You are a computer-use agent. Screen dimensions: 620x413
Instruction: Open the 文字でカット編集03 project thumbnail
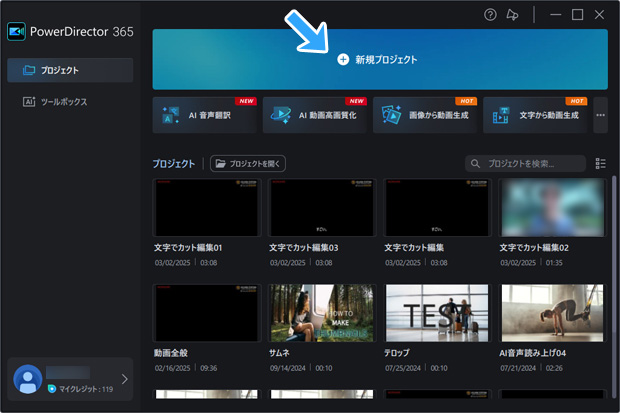click(322, 208)
